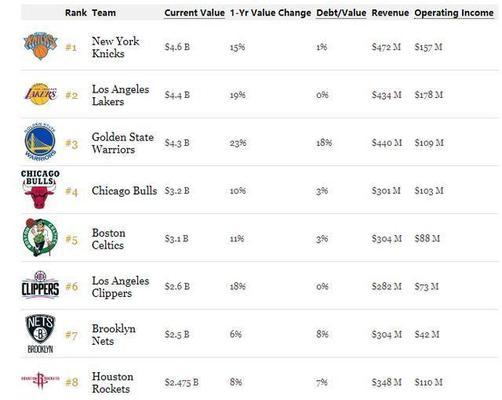Select the Chicago Bulls logo
Screen dimensions: 502x400
coord(40,189)
